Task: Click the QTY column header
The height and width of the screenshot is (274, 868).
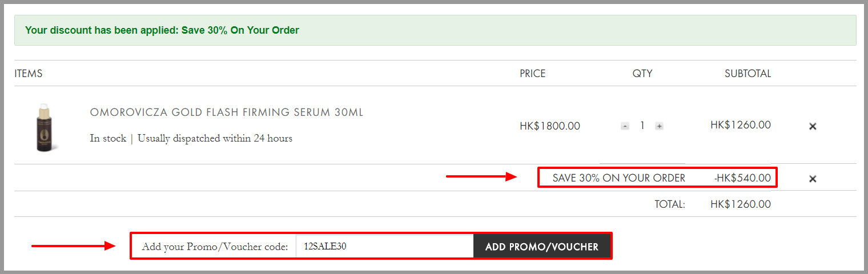Action: tap(642, 74)
